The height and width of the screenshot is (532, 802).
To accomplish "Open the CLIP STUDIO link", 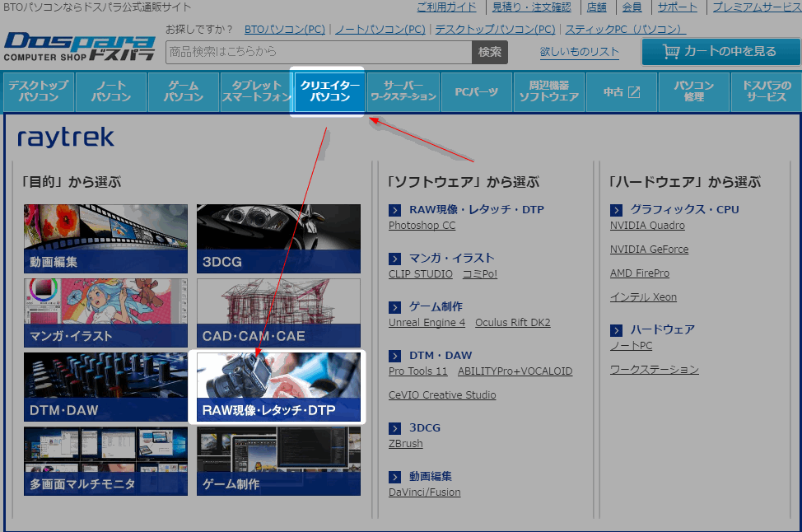I will [x=421, y=274].
